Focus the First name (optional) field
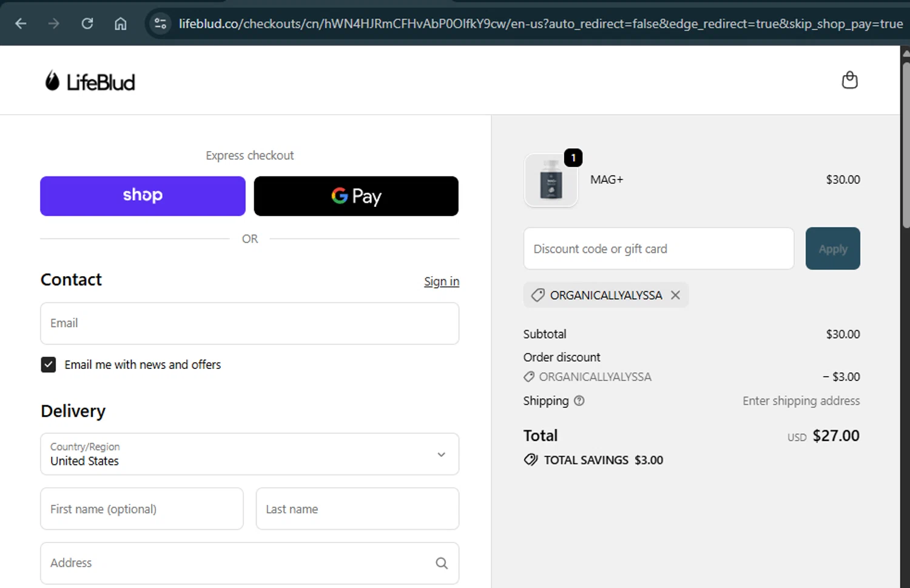The image size is (910, 588). 142,509
